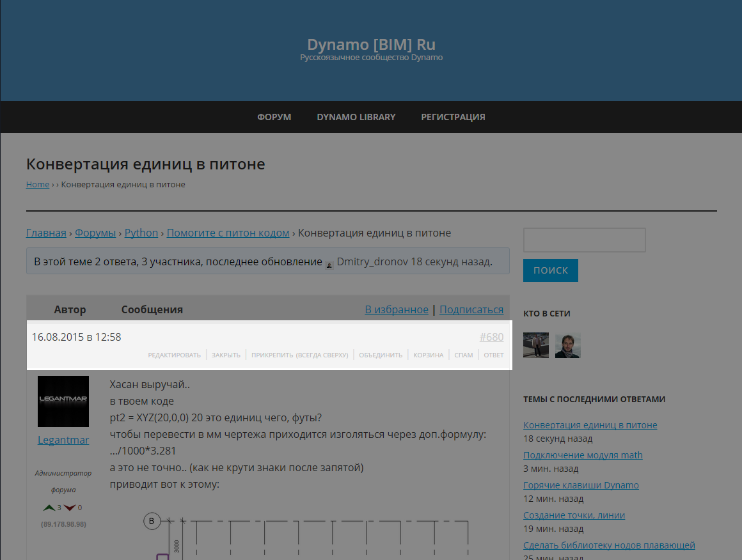The height and width of the screenshot is (560, 742).
Task: Open the first online user's avatar
Action: (535, 345)
